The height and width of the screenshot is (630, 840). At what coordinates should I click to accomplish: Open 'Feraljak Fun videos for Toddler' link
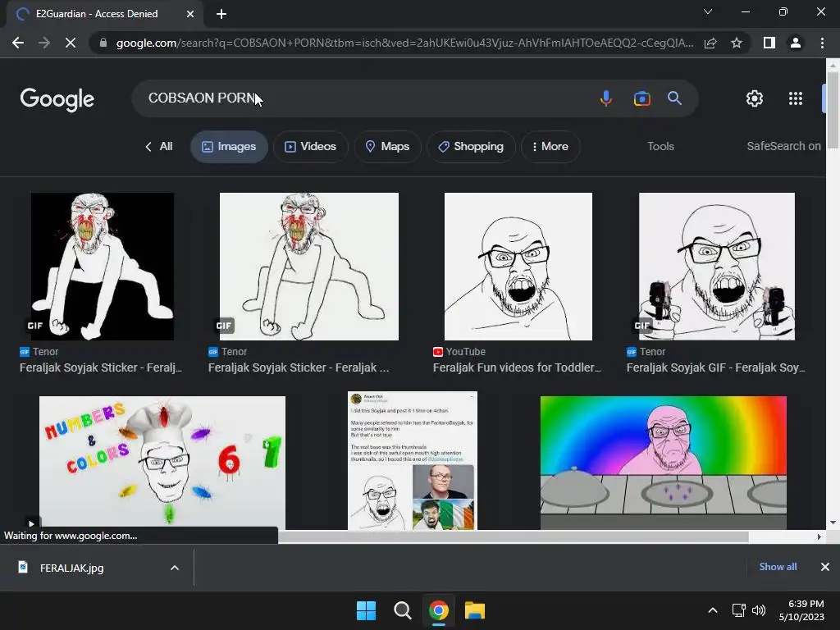pos(517,367)
